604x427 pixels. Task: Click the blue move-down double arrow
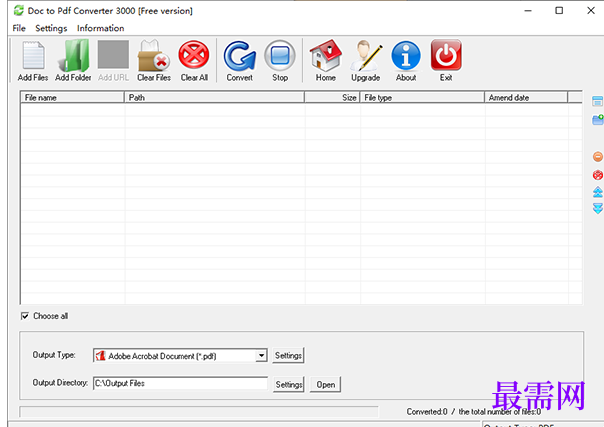tap(598, 209)
